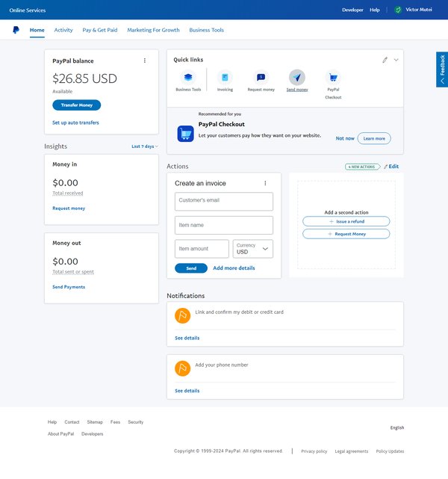Image resolution: width=448 pixels, height=479 pixels.
Task: Click the recommended PayPal Checkout cart icon
Action: [x=186, y=134]
